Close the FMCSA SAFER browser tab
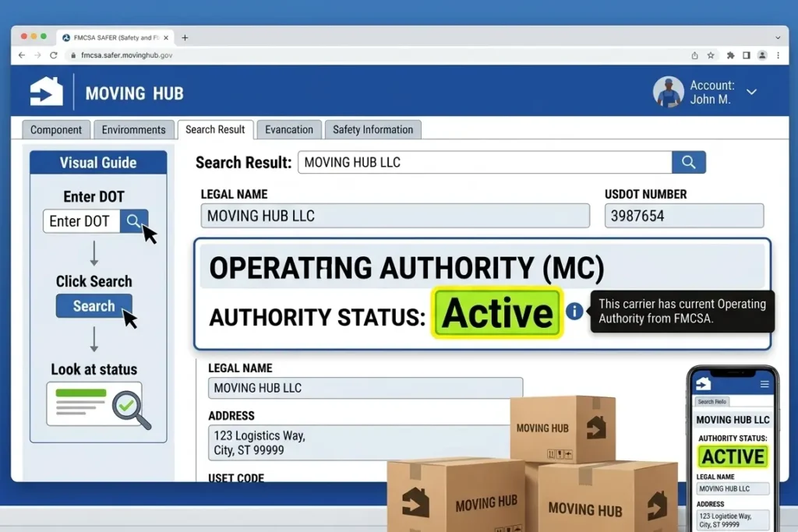 click(x=166, y=37)
